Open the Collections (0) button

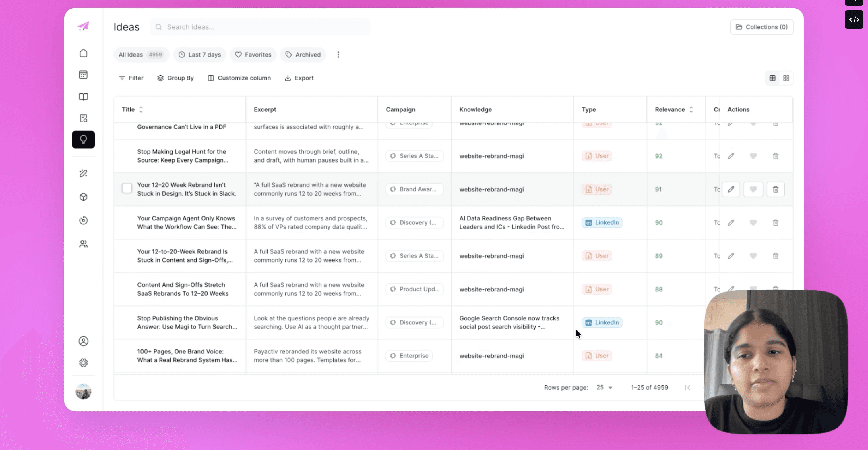[761, 27]
